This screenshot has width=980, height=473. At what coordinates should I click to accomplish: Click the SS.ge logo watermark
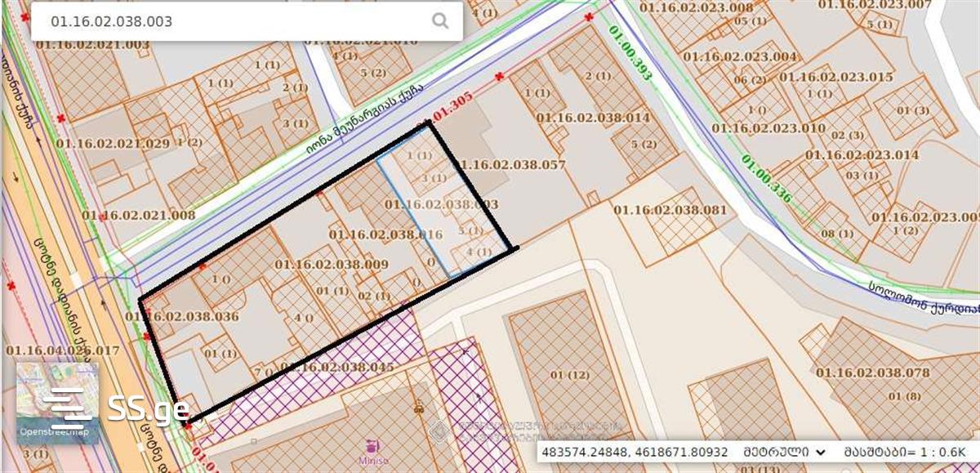149,408
